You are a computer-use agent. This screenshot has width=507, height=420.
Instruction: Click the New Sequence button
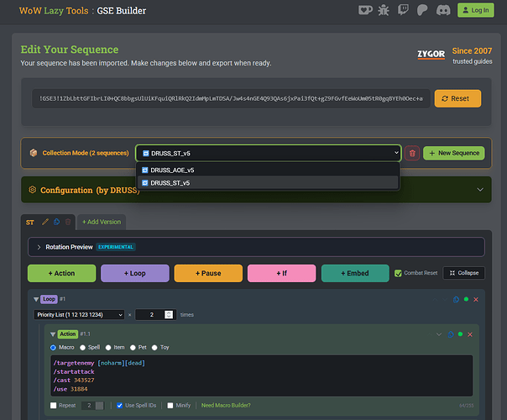453,153
